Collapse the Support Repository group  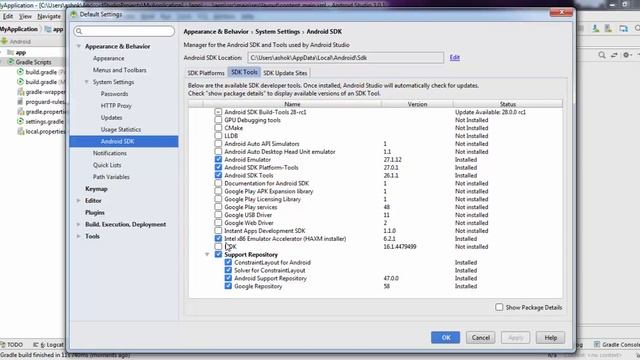(x=207, y=255)
